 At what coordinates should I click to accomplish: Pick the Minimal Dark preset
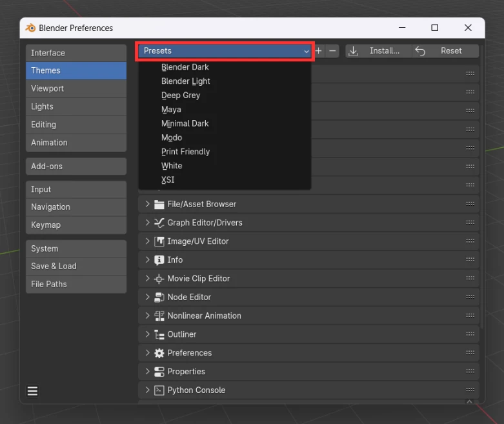coord(225,123)
